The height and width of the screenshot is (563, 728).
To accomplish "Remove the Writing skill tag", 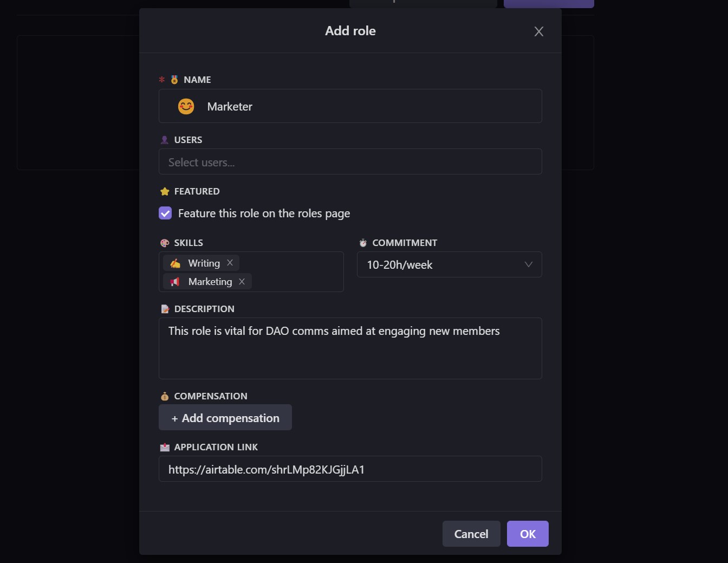I will (230, 263).
